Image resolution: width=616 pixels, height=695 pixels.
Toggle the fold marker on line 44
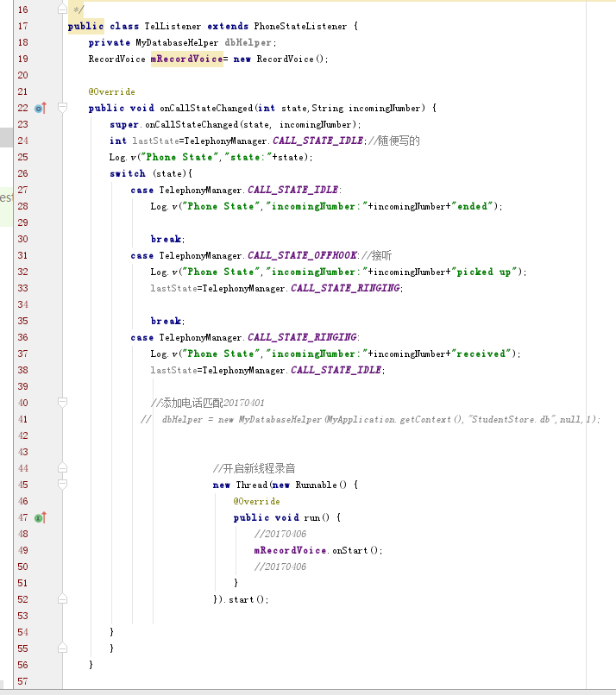62,468
